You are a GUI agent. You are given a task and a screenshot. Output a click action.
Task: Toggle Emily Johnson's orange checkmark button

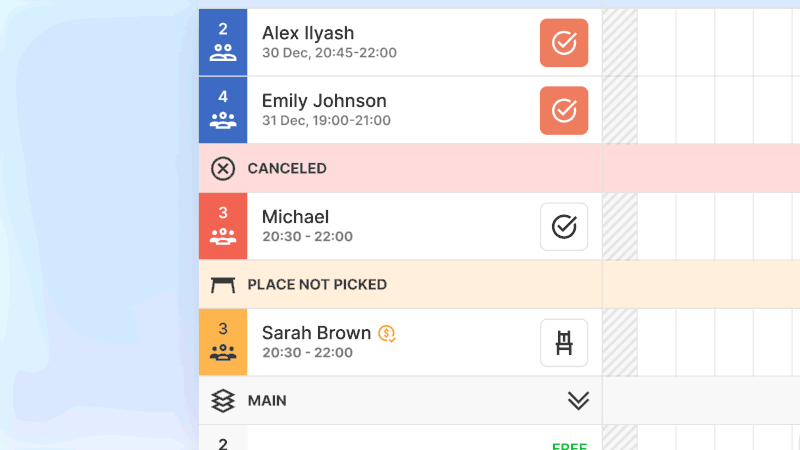tap(564, 110)
